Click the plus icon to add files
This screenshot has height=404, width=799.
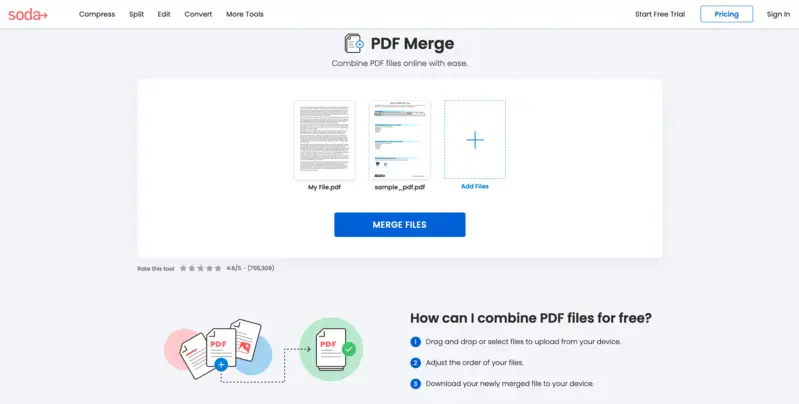475,140
